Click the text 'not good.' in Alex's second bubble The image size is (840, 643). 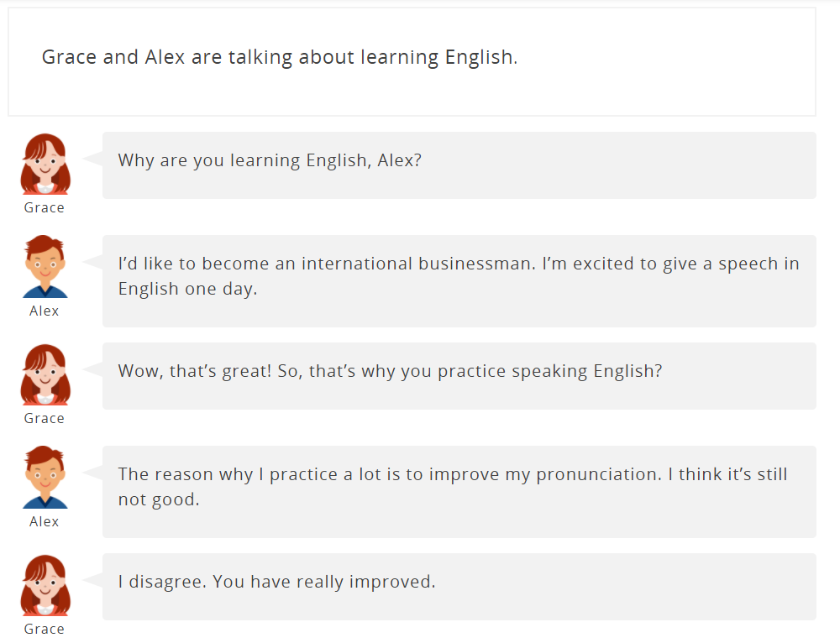tap(159, 500)
